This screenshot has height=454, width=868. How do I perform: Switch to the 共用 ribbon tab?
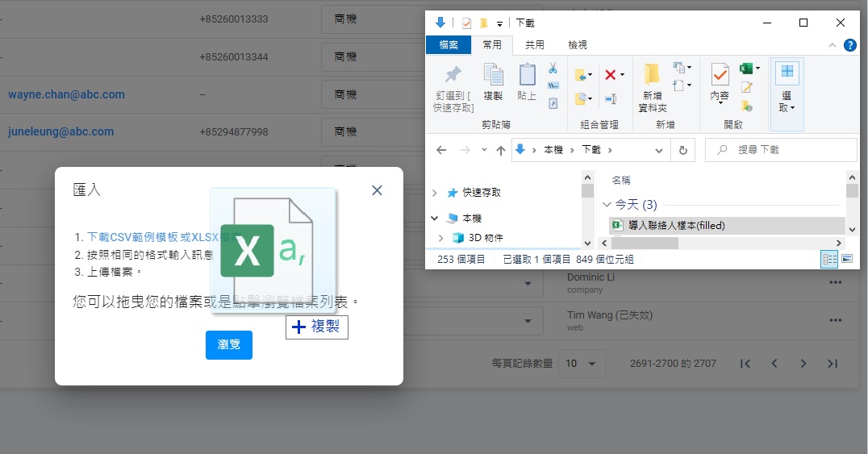pos(535,45)
